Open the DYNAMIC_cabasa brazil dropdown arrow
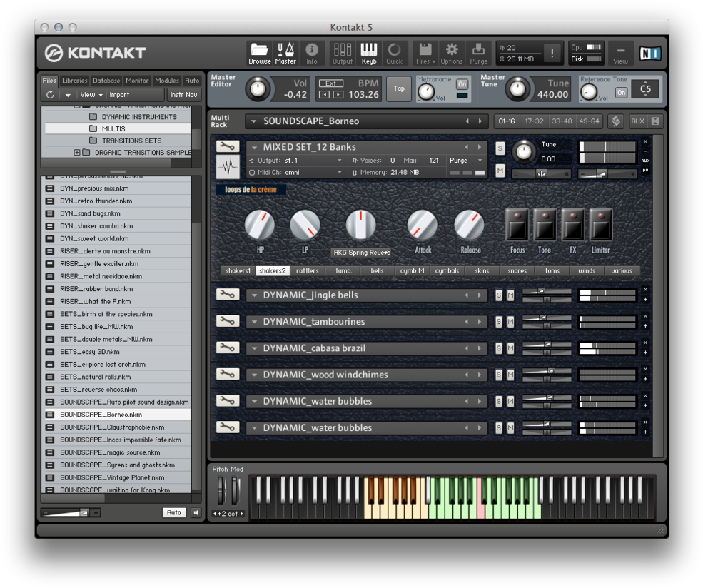This screenshot has width=703, height=588. pos(254,348)
